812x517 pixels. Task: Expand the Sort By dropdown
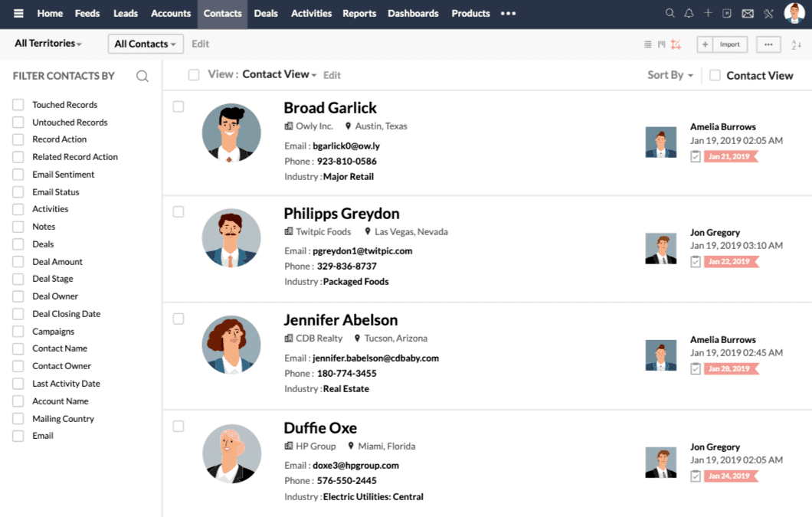click(670, 75)
